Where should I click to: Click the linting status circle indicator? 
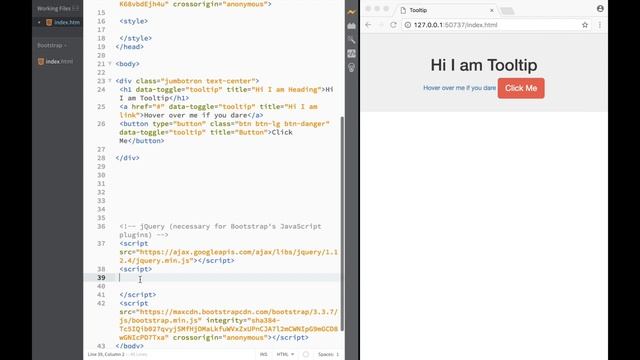[x=306, y=354]
